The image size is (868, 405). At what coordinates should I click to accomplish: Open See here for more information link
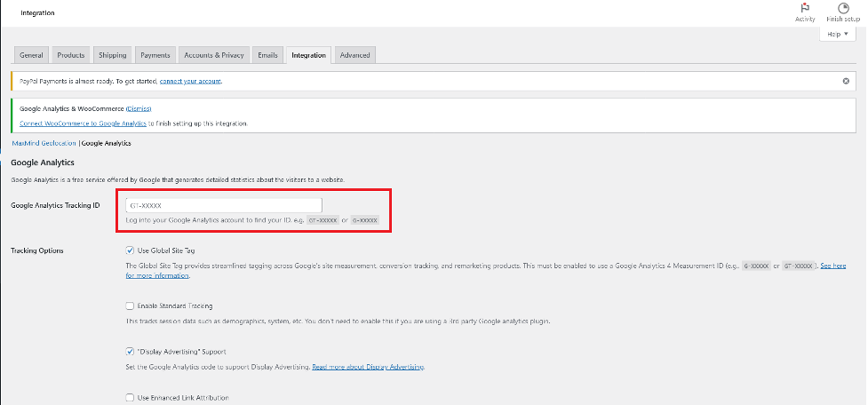click(x=833, y=266)
